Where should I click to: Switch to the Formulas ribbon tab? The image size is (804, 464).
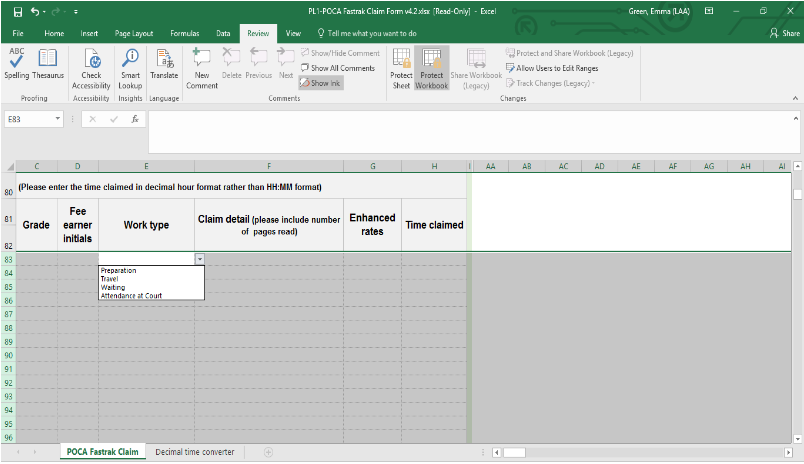[x=184, y=33]
